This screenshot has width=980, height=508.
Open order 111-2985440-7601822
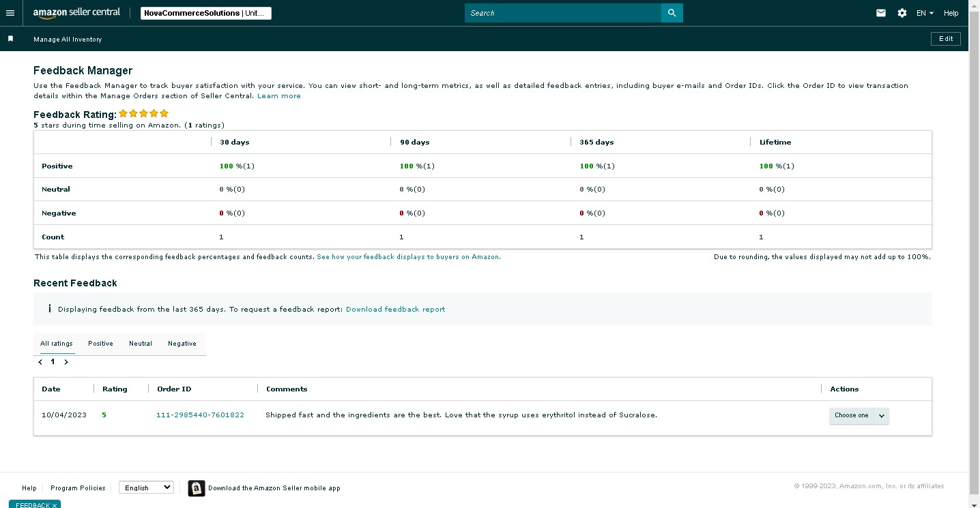click(x=200, y=415)
